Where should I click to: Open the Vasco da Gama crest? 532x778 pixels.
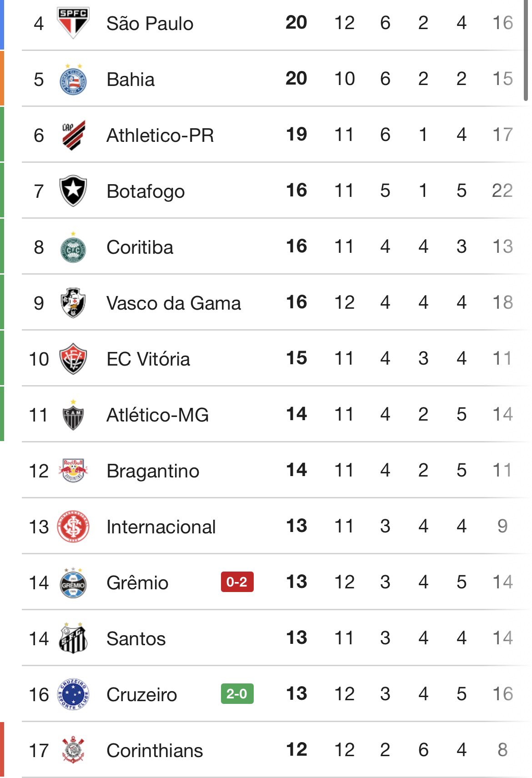[73, 303]
